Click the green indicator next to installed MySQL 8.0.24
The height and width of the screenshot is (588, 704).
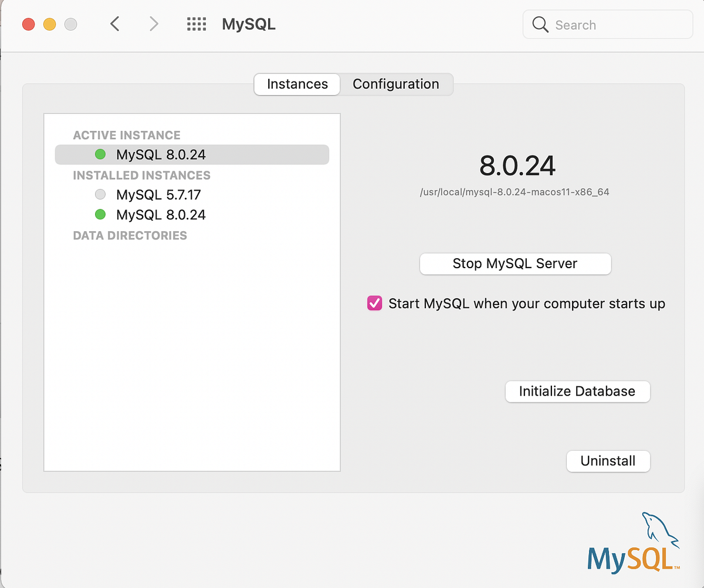pos(100,214)
